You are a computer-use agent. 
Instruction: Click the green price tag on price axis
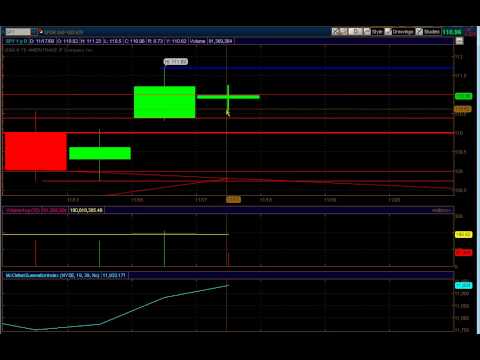tap(463, 96)
